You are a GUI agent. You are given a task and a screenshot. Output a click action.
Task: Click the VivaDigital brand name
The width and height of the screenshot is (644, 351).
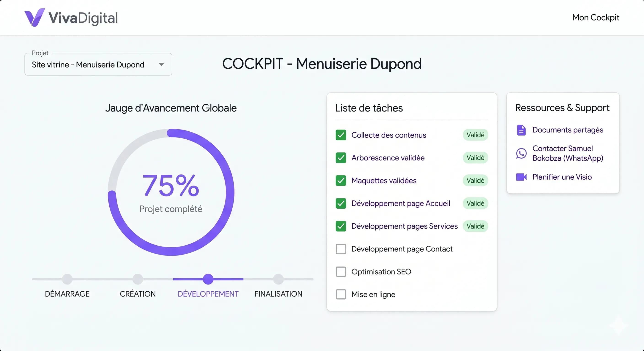coord(83,18)
